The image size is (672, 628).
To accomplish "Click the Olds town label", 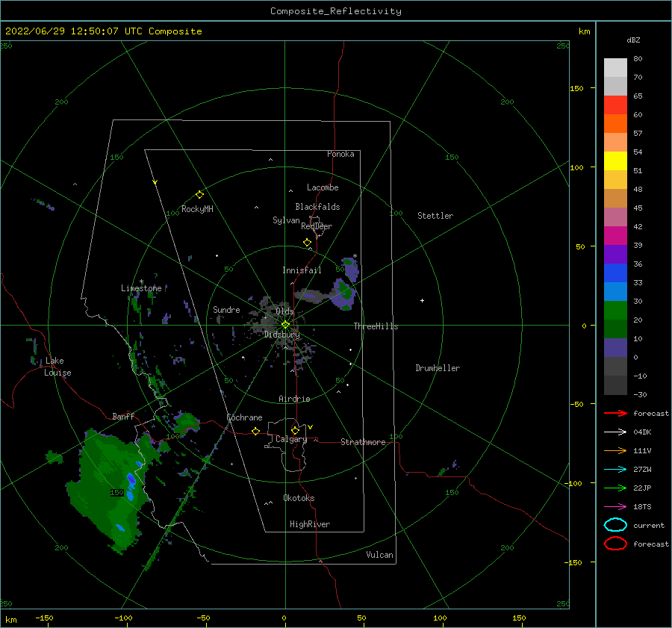I will click(284, 311).
